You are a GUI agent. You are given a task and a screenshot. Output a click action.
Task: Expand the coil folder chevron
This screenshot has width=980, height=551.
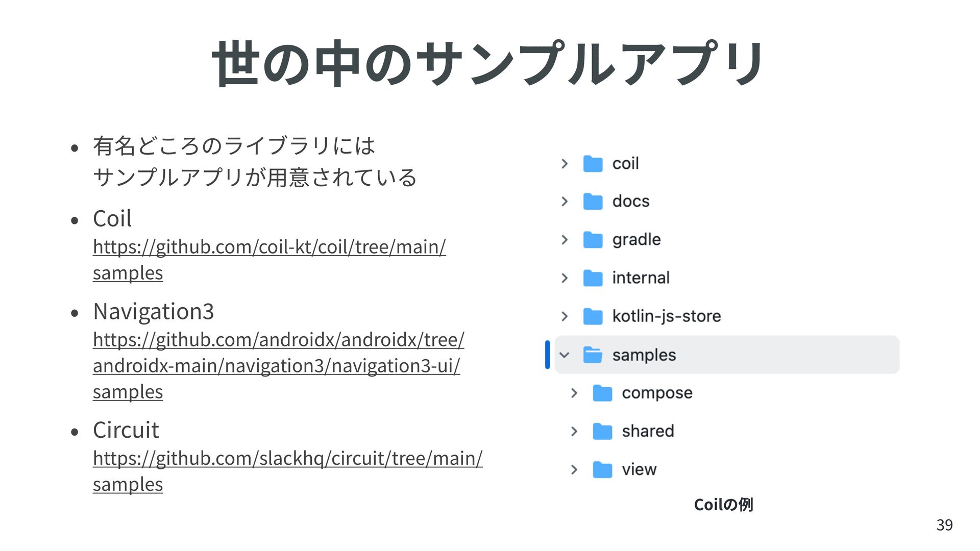pyautogui.click(x=565, y=164)
